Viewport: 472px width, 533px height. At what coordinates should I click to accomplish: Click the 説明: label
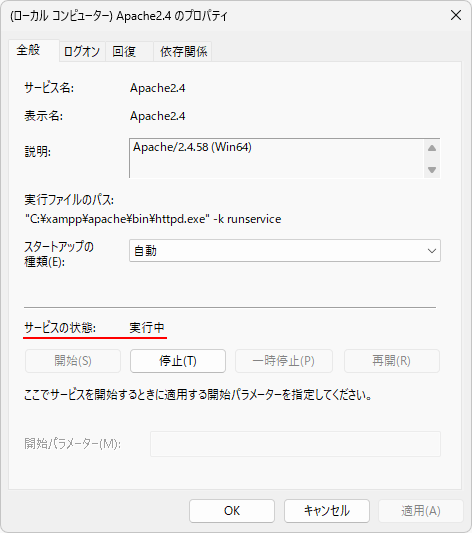pyautogui.click(x=38, y=152)
